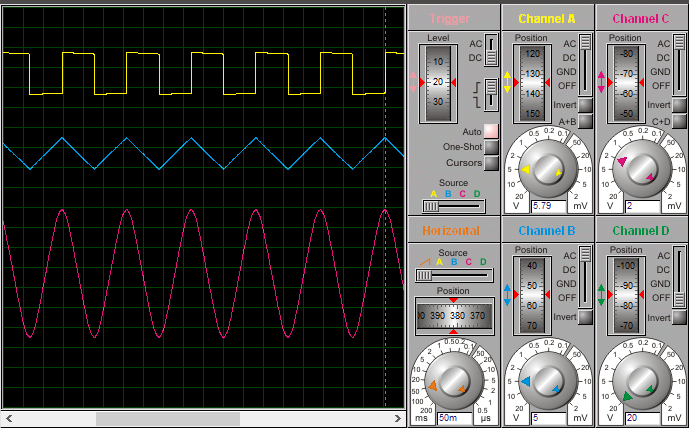Click the scrollbar right arrow
The height and width of the screenshot is (428, 689).
point(398,418)
